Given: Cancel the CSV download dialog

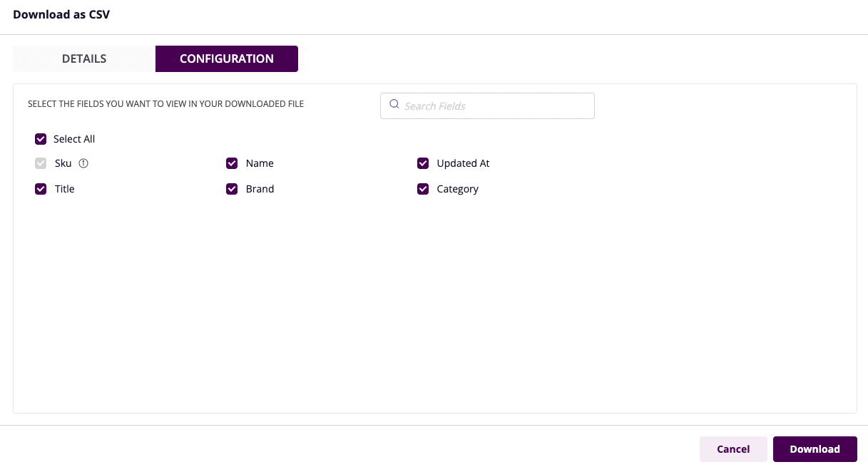Looking at the screenshot, I should (733, 449).
